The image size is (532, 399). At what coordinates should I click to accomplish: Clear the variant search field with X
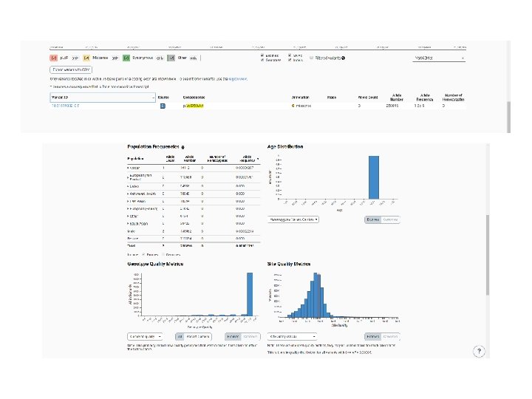pyautogui.click(x=463, y=58)
